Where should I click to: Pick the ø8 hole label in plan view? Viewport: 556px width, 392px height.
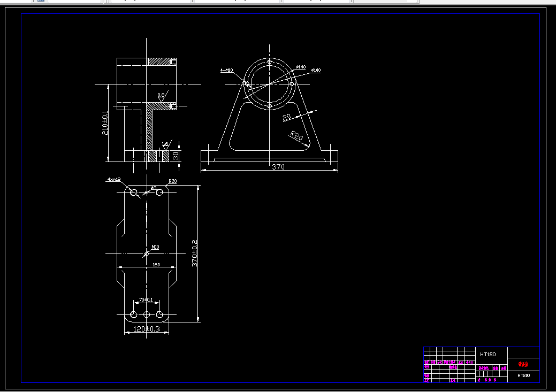(x=154, y=188)
